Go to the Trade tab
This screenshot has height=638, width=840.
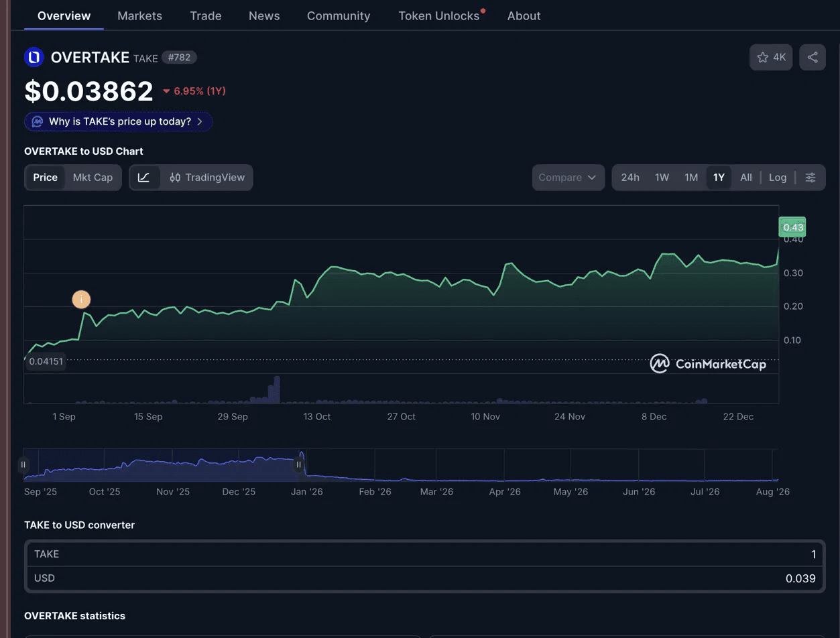[x=205, y=15]
